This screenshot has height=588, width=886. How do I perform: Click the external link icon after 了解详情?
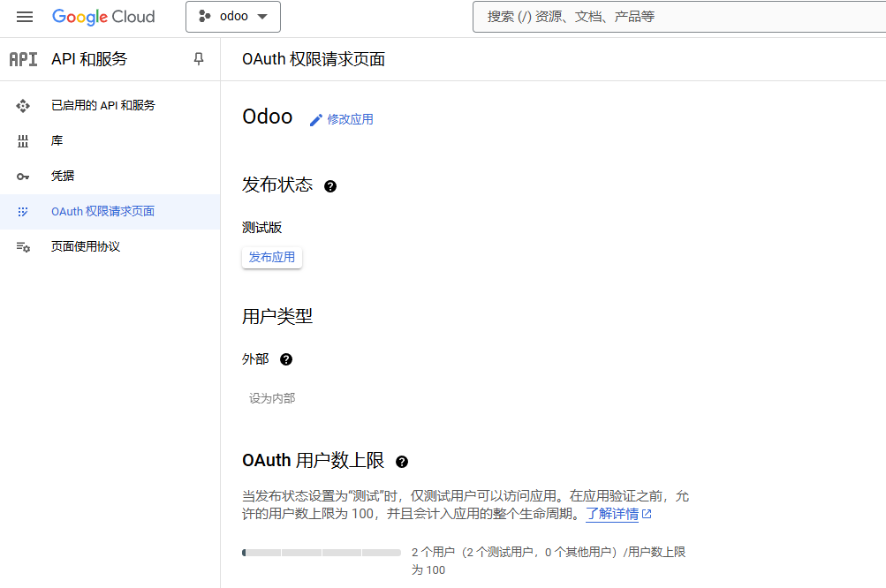pos(647,514)
